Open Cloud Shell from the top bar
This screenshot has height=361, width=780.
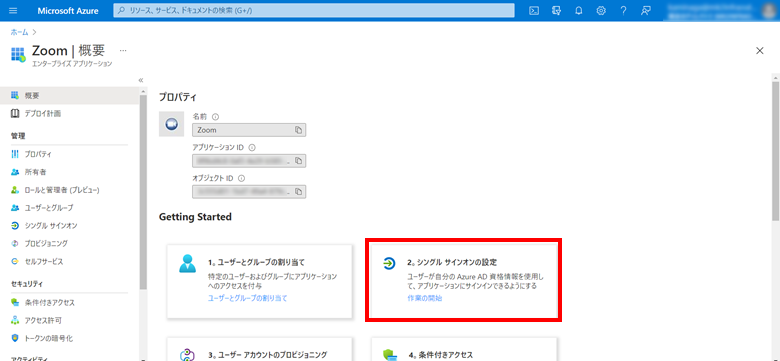534,10
